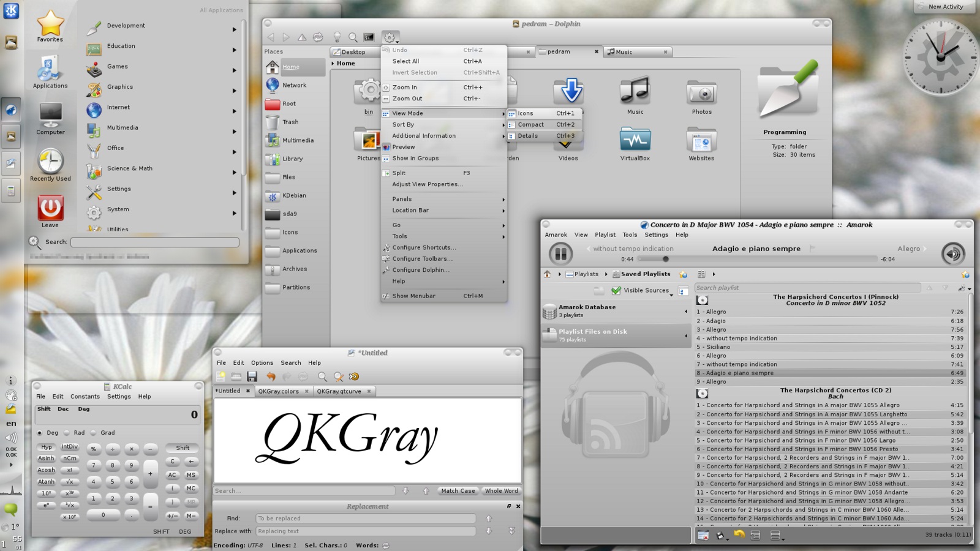Create new document in text editor toolbar

point(221,377)
